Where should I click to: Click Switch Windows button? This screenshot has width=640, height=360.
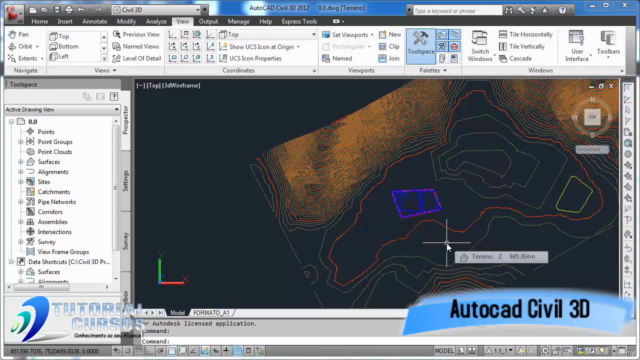pyautogui.click(x=480, y=46)
